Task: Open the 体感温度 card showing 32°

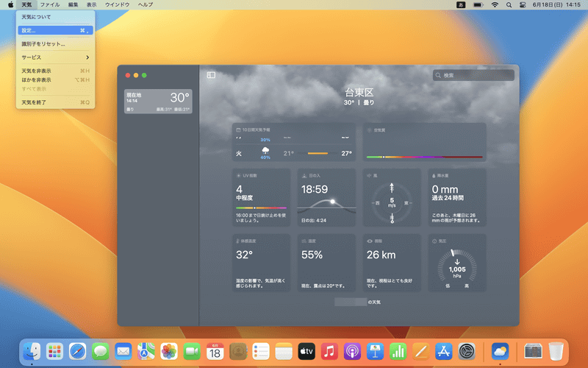Action: point(261,263)
